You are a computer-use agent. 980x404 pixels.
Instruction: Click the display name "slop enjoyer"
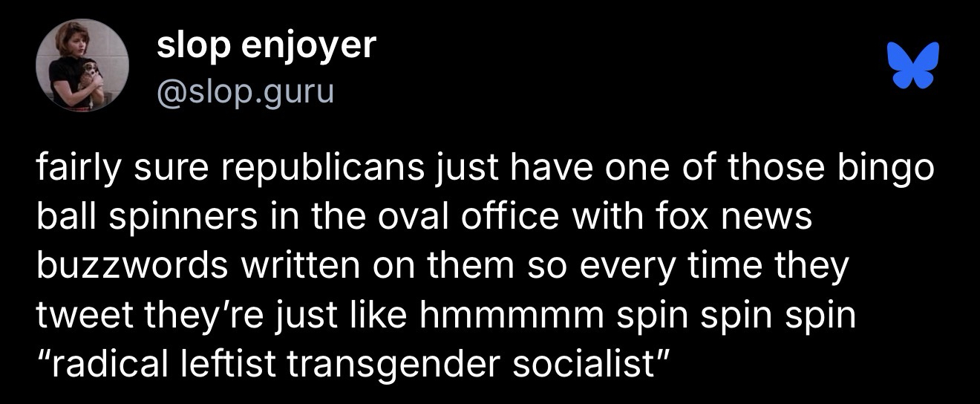(x=267, y=46)
